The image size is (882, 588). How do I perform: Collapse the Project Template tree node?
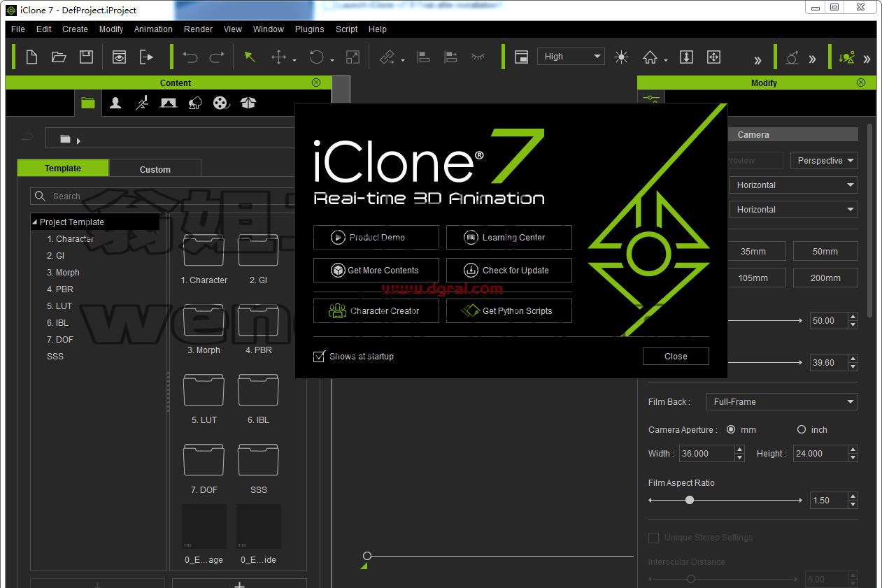(x=35, y=222)
